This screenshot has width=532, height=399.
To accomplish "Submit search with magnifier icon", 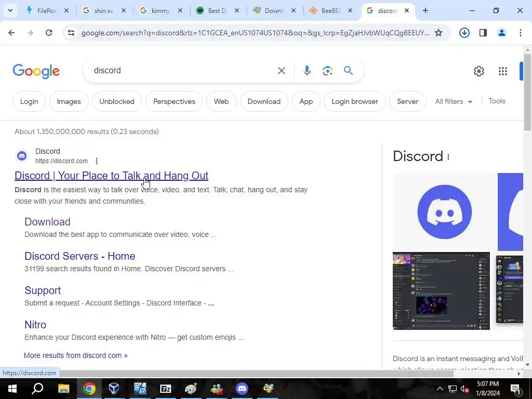I will click(x=348, y=71).
